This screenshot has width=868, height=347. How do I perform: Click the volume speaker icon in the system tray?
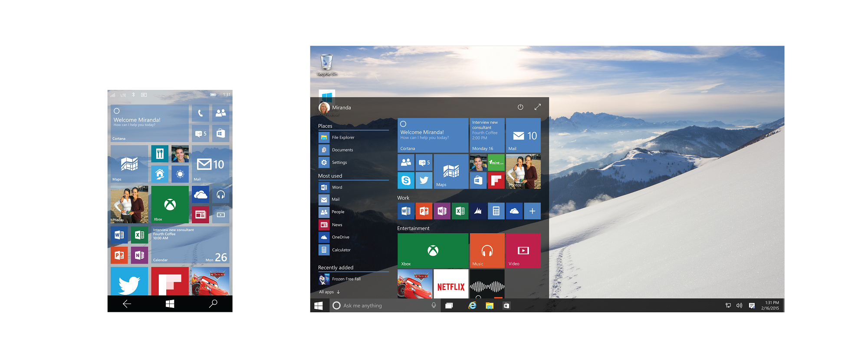coord(739,306)
